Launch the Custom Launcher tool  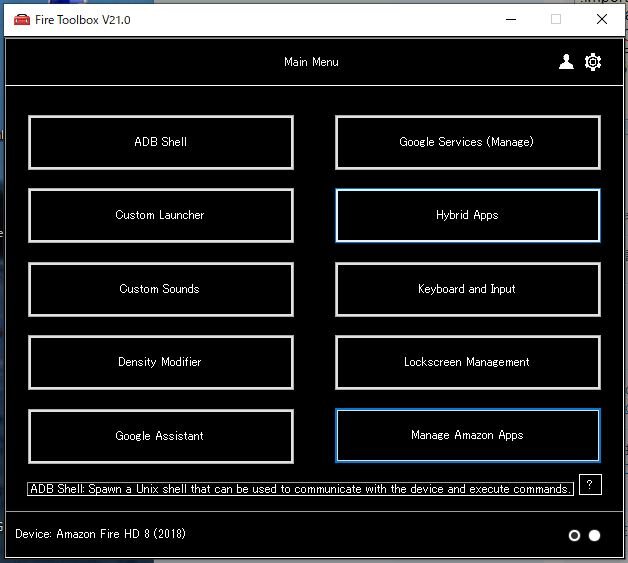point(161,215)
